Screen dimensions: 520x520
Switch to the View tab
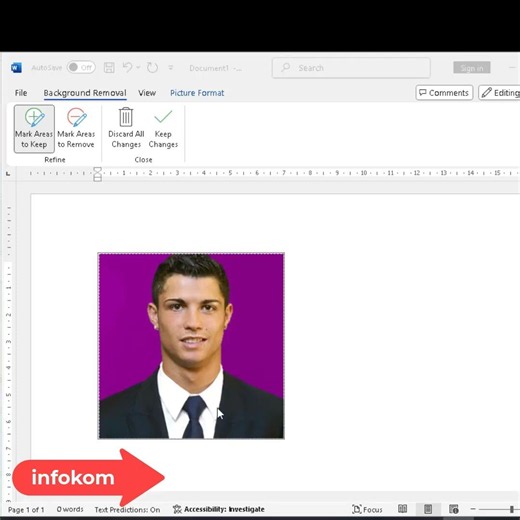(147, 93)
